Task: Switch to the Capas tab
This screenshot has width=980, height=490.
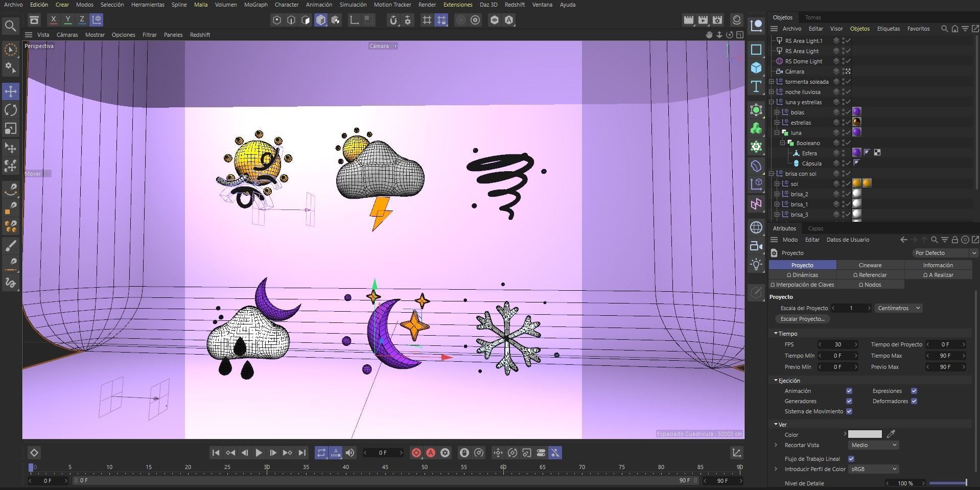Action: point(815,228)
